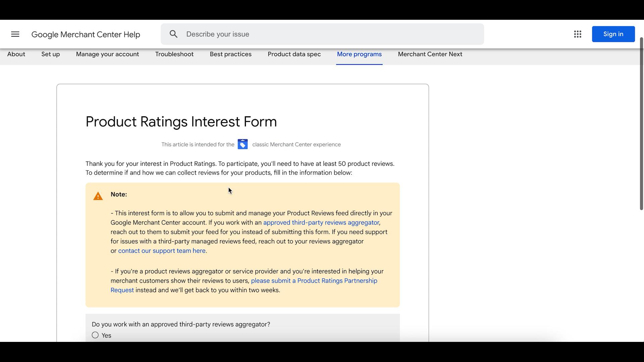The width and height of the screenshot is (644, 362).
Task: Click the Sign in button
Action: 613,34
